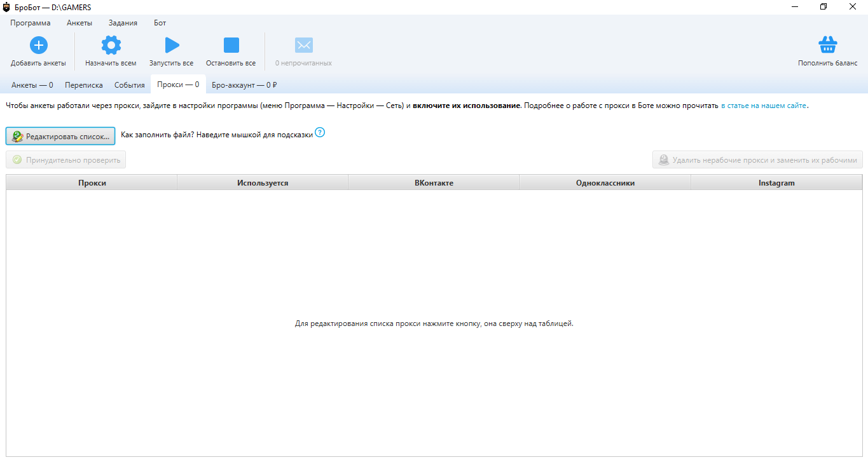Image resolution: width=868 pixels, height=462 pixels.
Task: Restore down the БроБот window
Action: coord(824,7)
